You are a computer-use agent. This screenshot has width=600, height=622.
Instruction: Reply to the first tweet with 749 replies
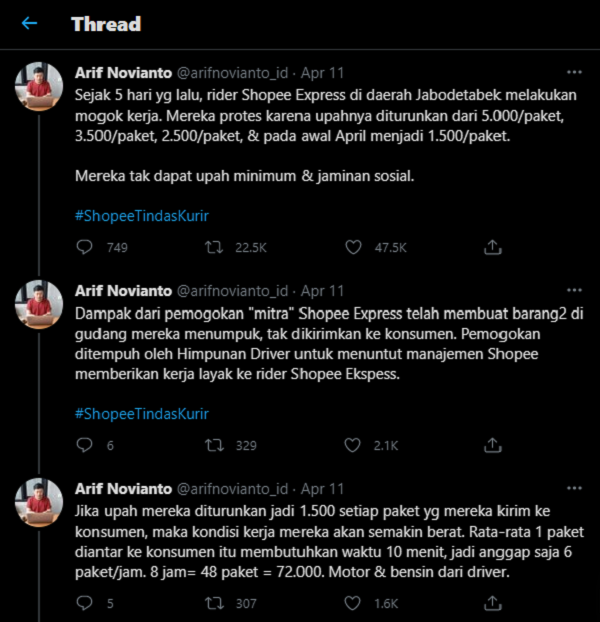point(84,247)
